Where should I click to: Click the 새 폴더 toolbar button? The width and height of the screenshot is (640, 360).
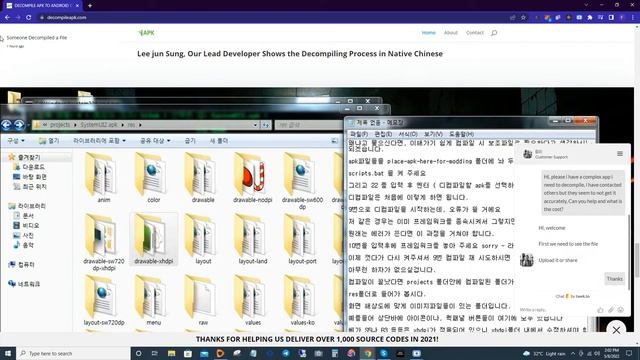point(218,140)
